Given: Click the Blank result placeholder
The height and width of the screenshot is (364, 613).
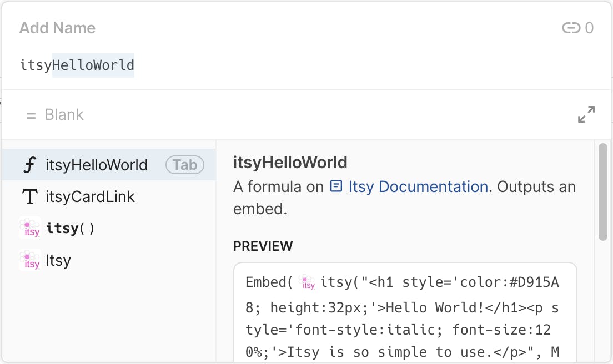Looking at the screenshot, I should tap(64, 114).
